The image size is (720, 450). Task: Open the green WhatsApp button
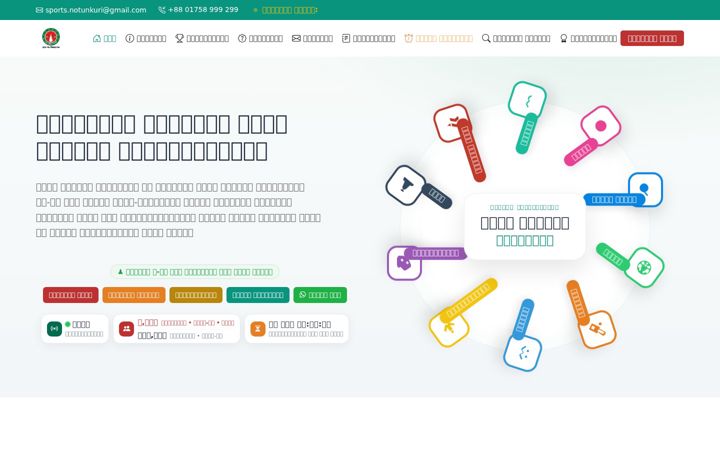[320, 295]
